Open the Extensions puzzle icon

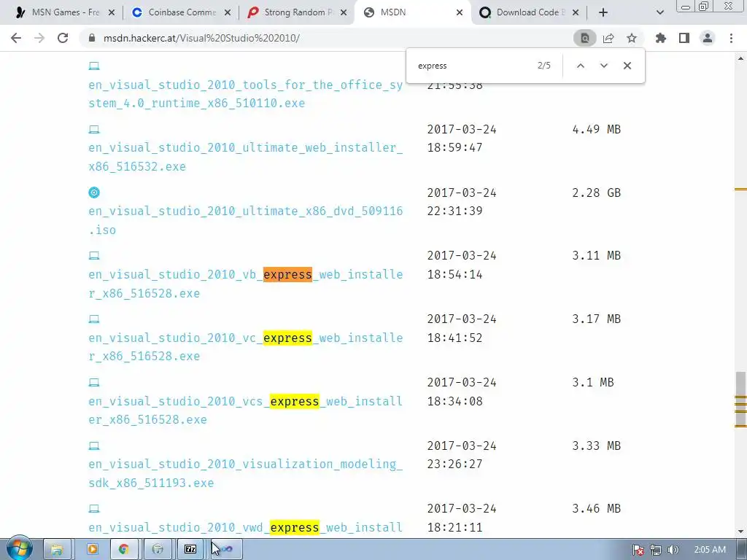pos(661,38)
